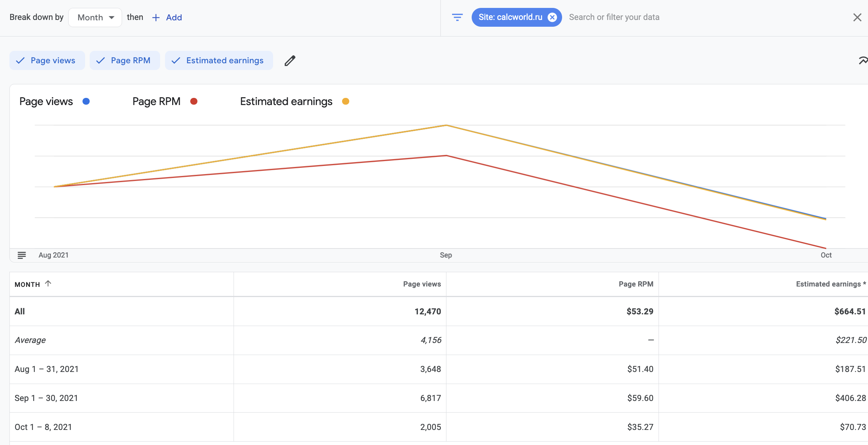Sort by Estimated earnings column header
868x445 pixels.
(x=828, y=284)
